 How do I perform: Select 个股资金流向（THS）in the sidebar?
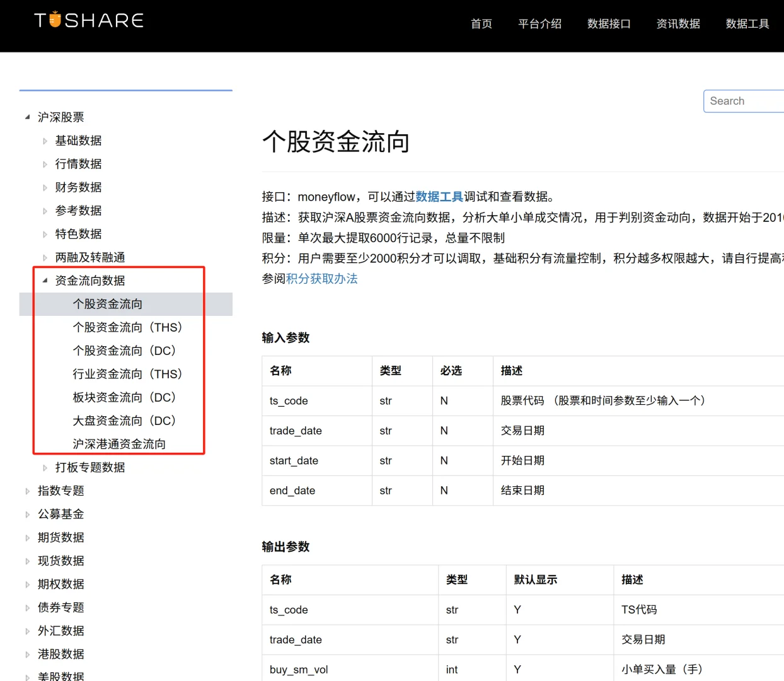click(128, 327)
